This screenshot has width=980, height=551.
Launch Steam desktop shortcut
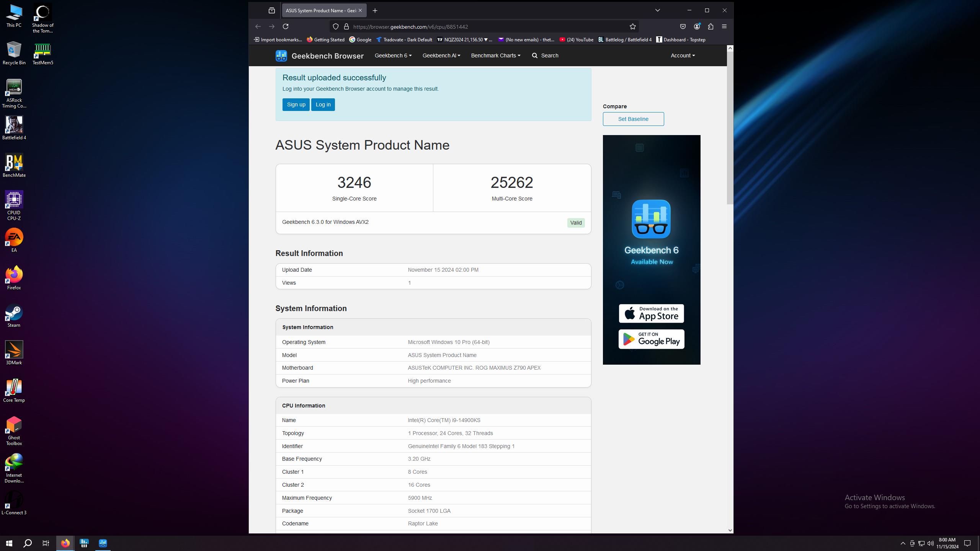point(14,315)
